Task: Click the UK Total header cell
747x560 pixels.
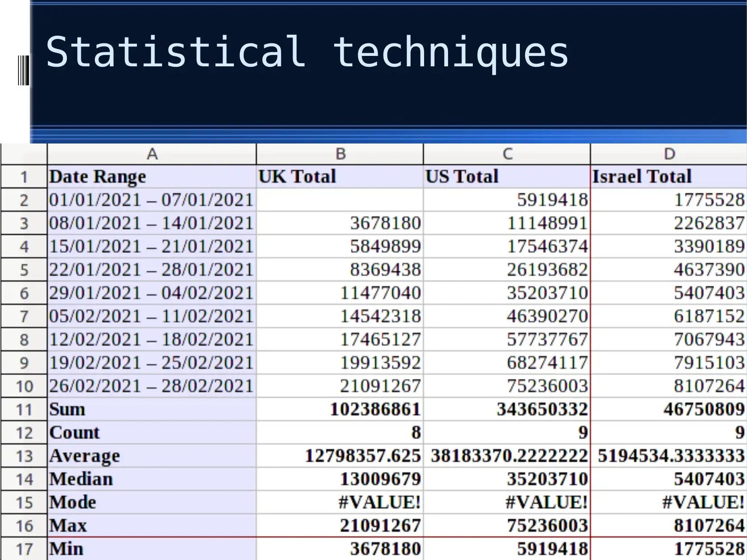Action: [x=340, y=177]
